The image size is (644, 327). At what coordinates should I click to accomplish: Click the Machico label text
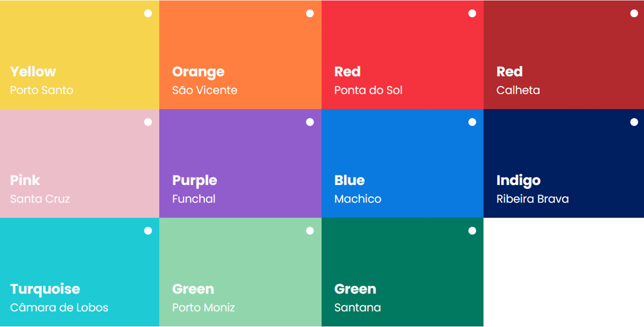pyautogui.click(x=357, y=199)
